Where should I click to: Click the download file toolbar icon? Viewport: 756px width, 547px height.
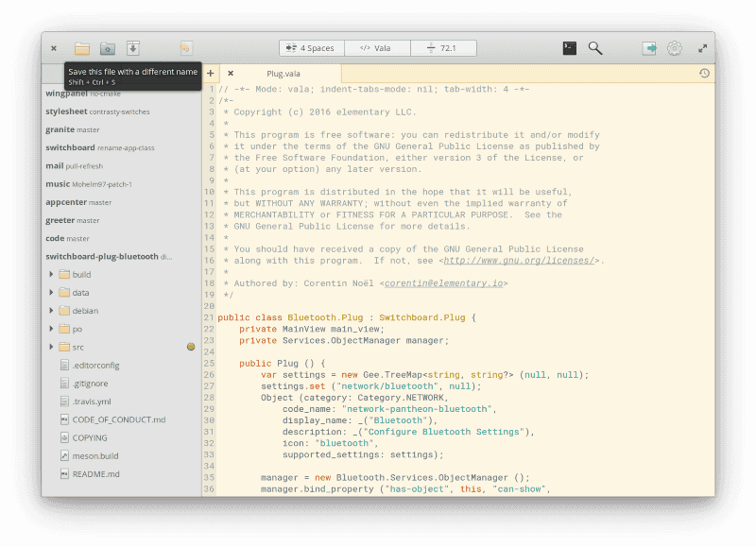133,47
